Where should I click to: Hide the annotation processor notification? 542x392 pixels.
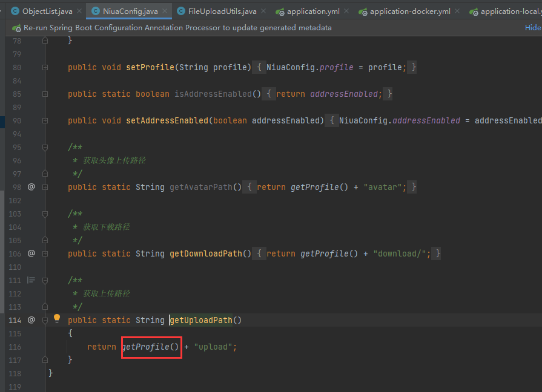[x=533, y=28]
